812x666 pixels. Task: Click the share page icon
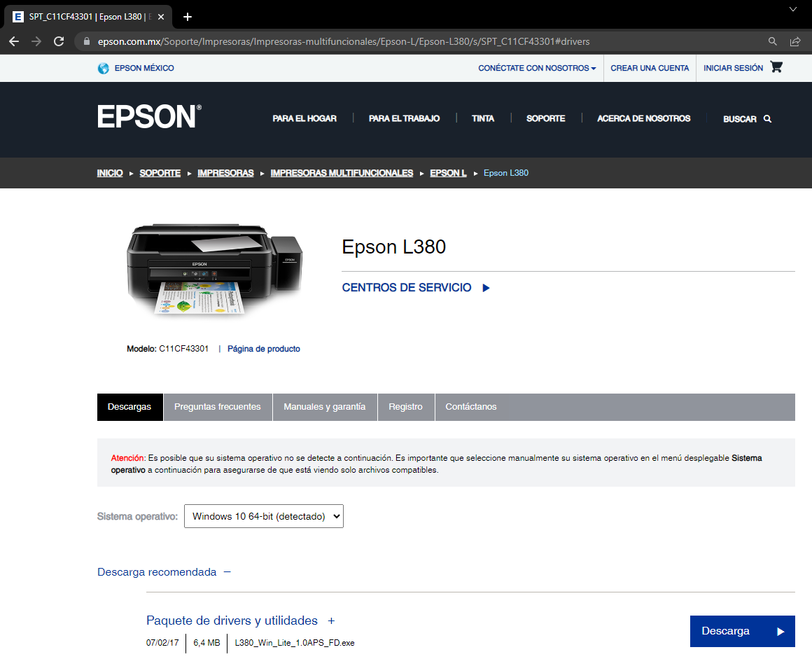coord(795,41)
